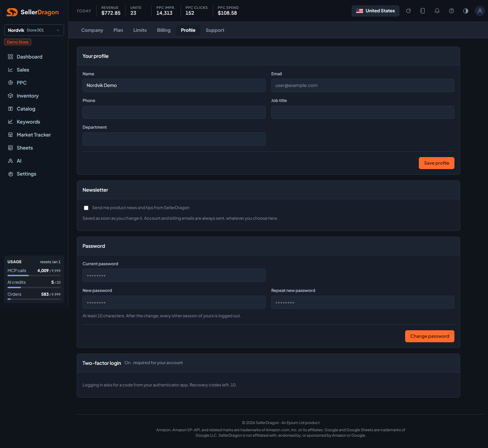Open the United States marketplace selector
Screen dimensions: 488x448
pyautogui.click(x=375, y=11)
